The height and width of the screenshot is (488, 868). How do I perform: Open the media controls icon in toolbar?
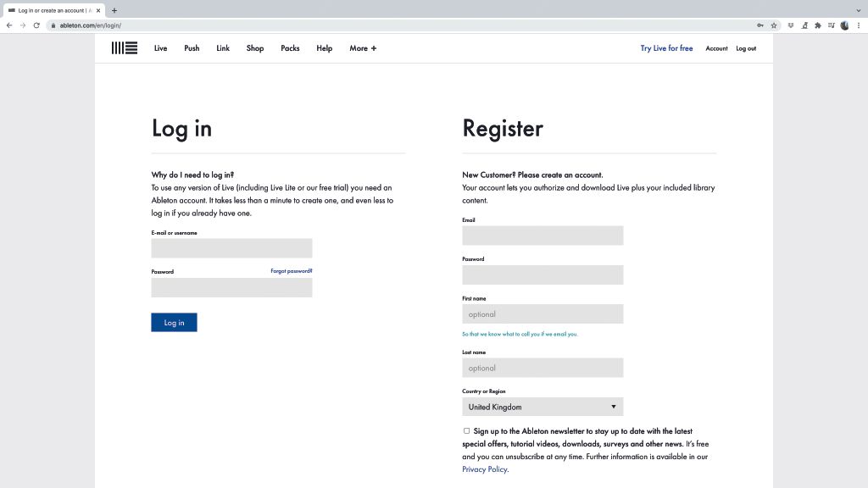(x=832, y=25)
